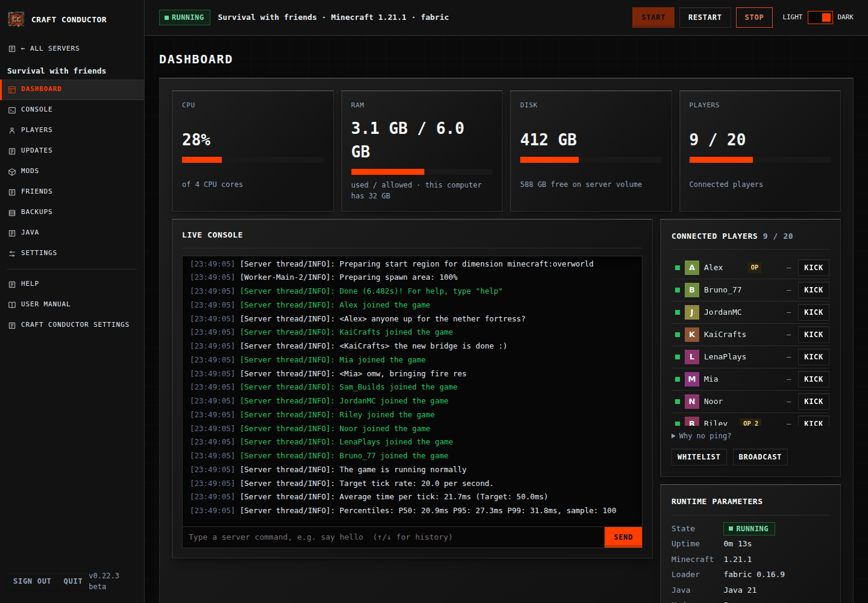
Task: Click the Updates sidebar icon
Action: click(12, 151)
